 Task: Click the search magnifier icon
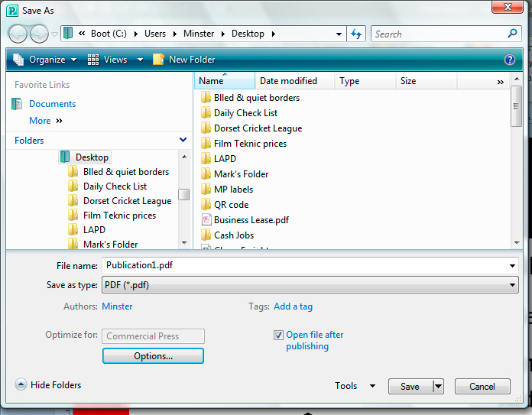click(513, 34)
